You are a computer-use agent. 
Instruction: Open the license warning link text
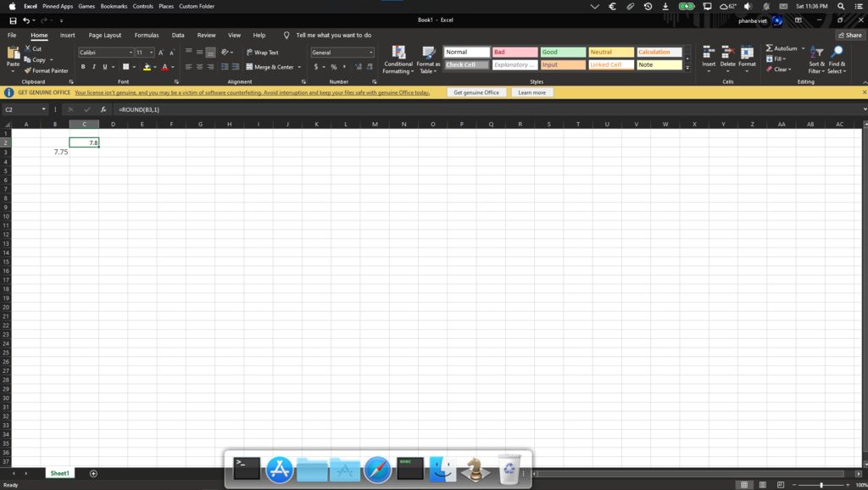click(252, 92)
